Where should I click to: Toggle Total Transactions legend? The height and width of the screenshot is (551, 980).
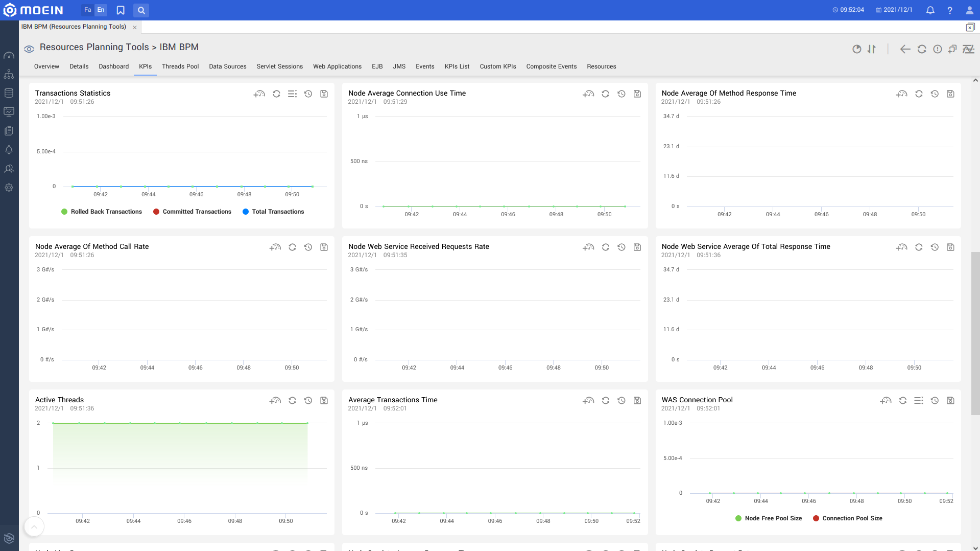tap(273, 212)
